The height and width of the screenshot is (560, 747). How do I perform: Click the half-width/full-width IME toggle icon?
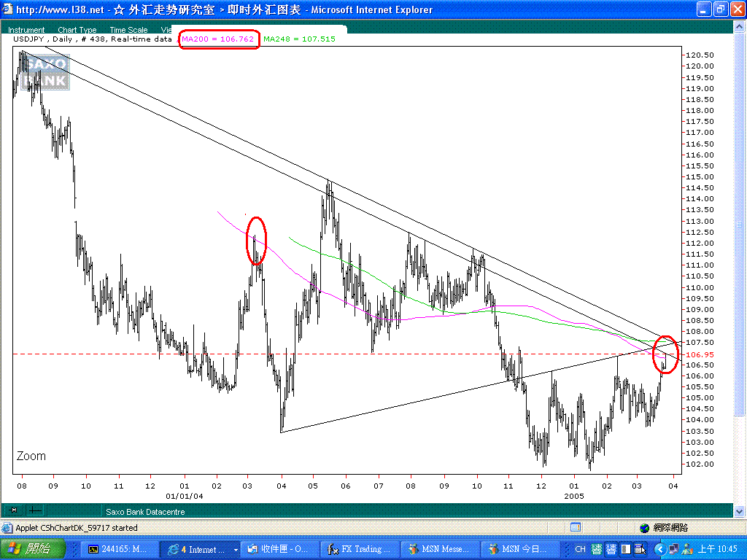click(x=626, y=549)
